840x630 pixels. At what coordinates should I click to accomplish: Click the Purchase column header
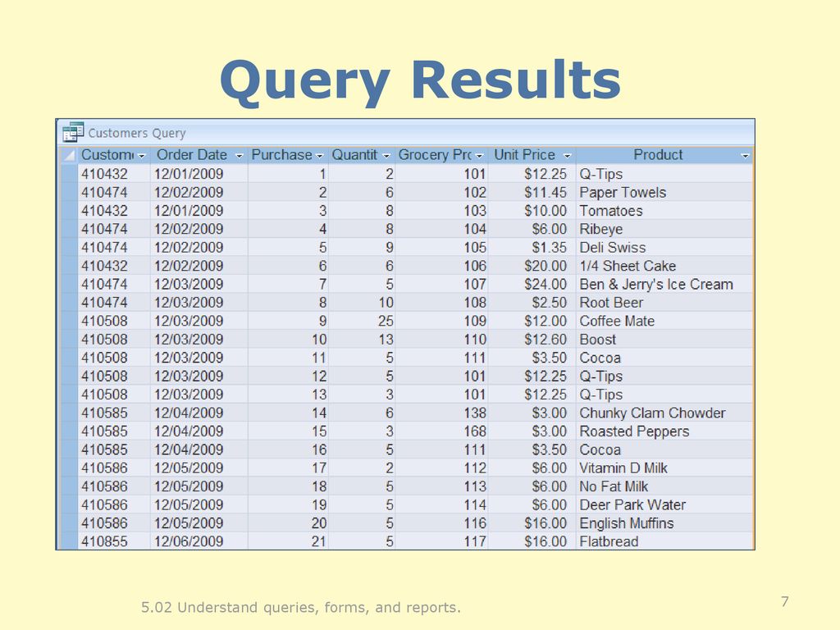tap(288, 155)
